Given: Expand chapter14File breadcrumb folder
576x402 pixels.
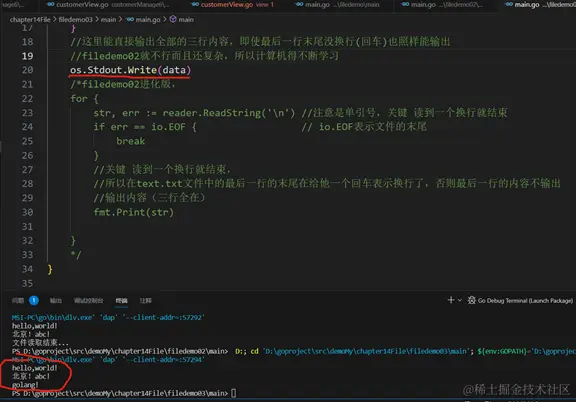Looking at the screenshot, I should 30,19.
